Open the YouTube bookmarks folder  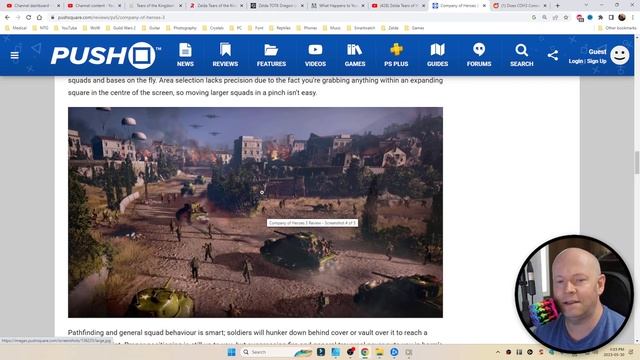(x=66, y=28)
